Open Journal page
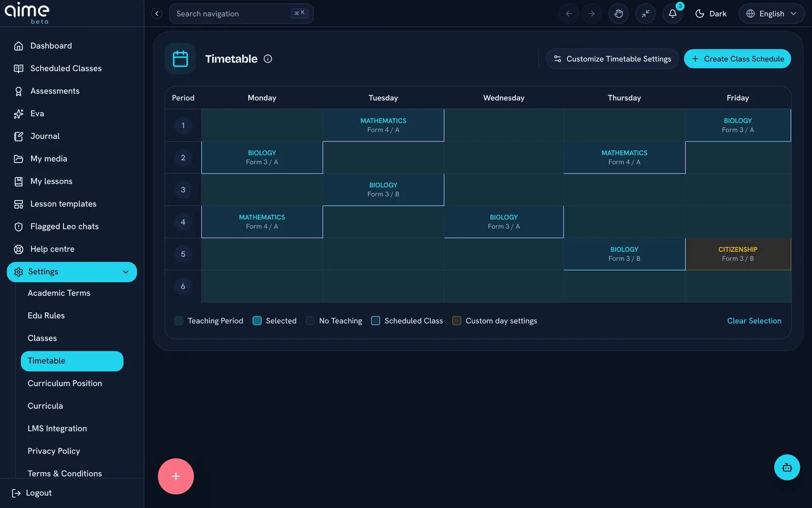 click(72, 136)
